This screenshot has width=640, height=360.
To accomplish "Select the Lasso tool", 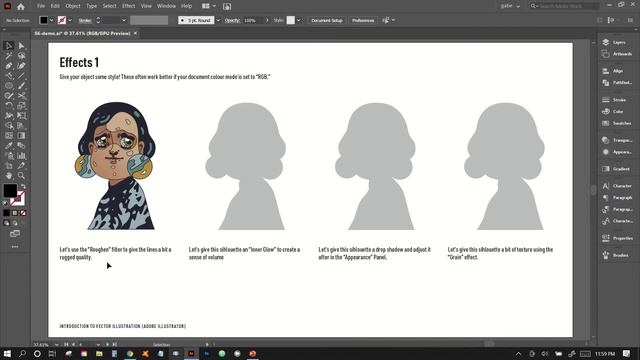I will (x=21, y=56).
